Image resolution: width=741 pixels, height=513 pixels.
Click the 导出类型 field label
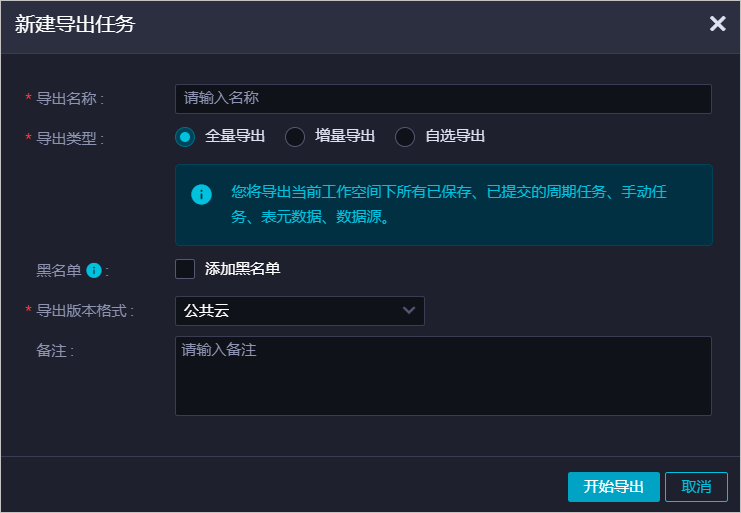click(70, 138)
